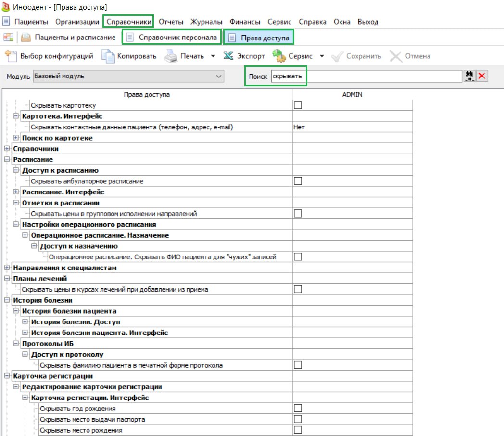This screenshot has width=504, height=436.
Task: Click the binoculars search icon
Action: [x=469, y=76]
